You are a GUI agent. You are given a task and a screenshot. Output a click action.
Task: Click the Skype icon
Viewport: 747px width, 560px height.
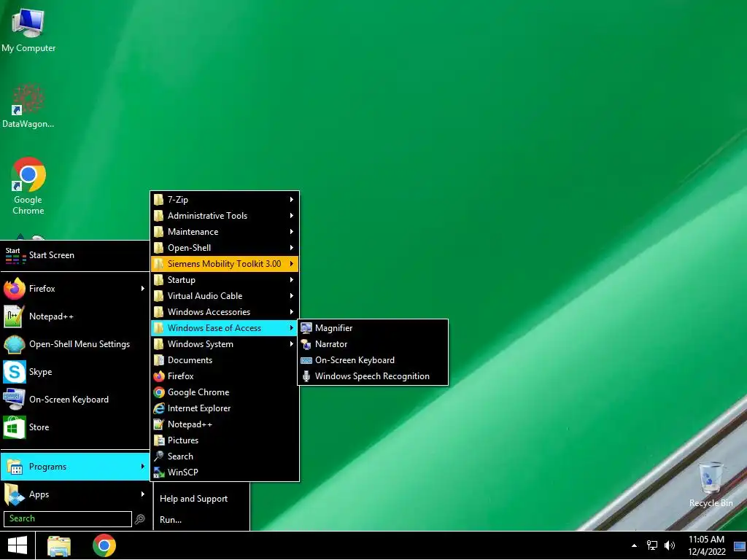15,372
